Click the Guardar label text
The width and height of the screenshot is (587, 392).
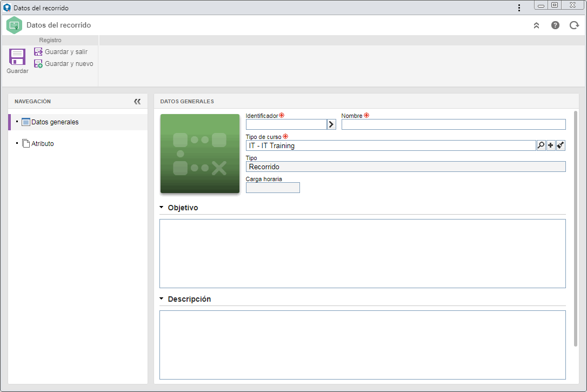pyautogui.click(x=17, y=71)
